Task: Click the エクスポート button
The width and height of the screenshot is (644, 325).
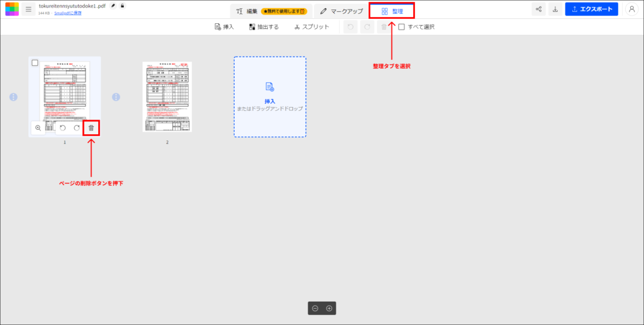Action: [591, 9]
